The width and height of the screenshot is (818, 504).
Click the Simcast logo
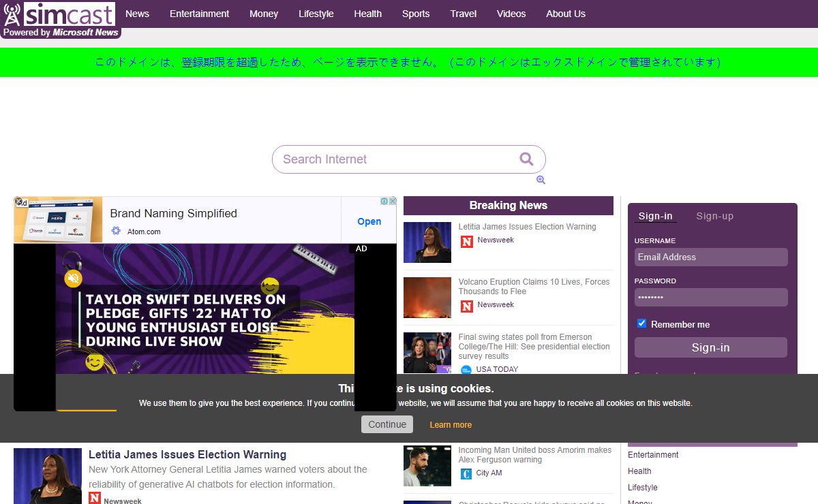[59, 14]
